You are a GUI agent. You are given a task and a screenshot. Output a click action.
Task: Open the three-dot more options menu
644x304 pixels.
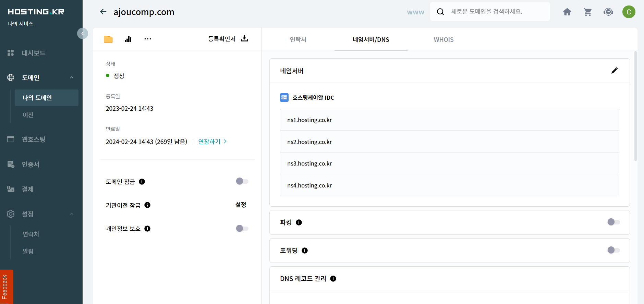coord(148,39)
